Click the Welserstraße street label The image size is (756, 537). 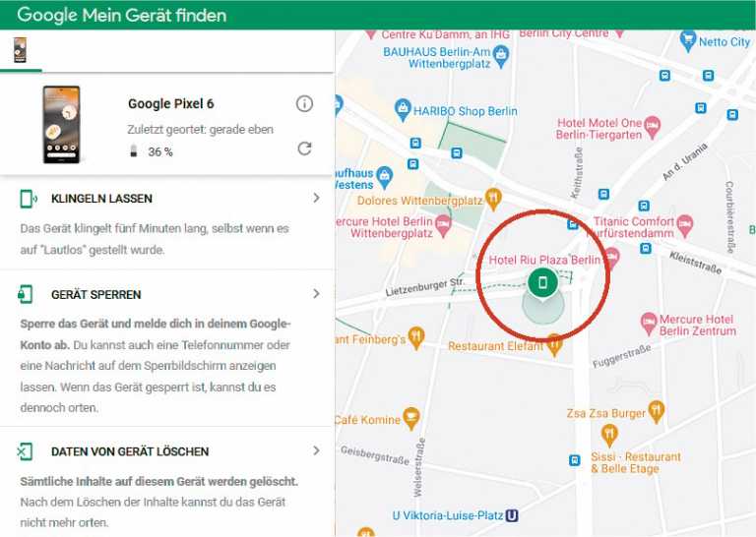coord(418,467)
